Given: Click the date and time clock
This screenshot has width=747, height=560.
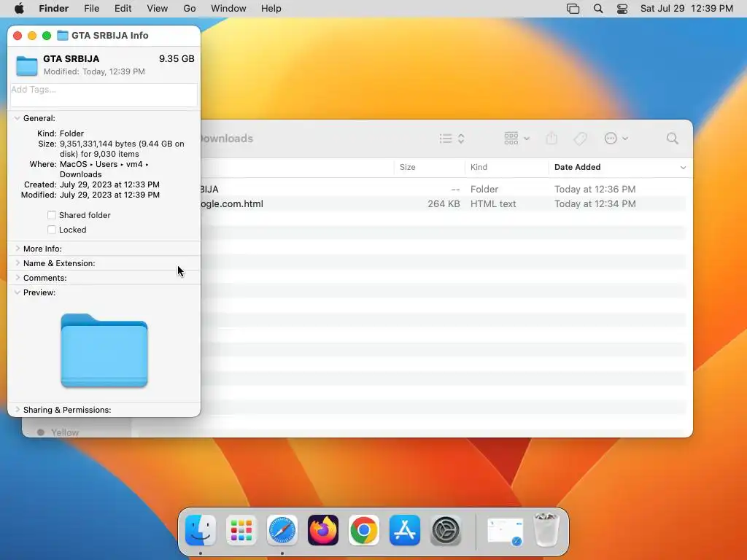Looking at the screenshot, I should (x=686, y=9).
